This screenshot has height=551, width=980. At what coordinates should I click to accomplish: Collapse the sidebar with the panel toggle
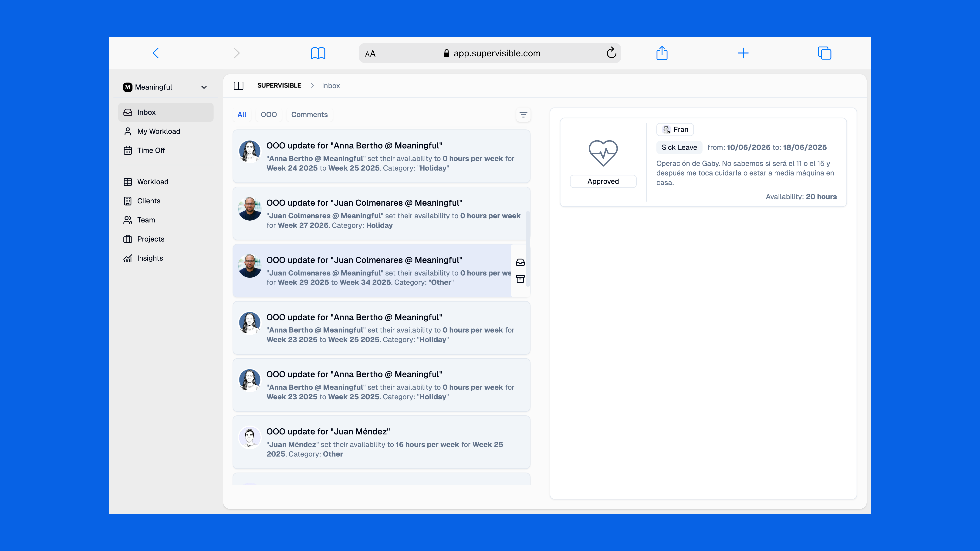pos(239,86)
